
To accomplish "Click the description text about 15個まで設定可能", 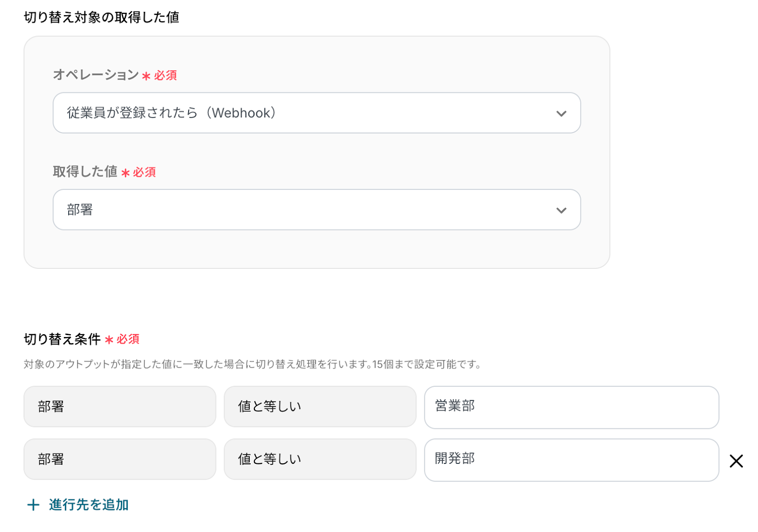I will (252, 364).
